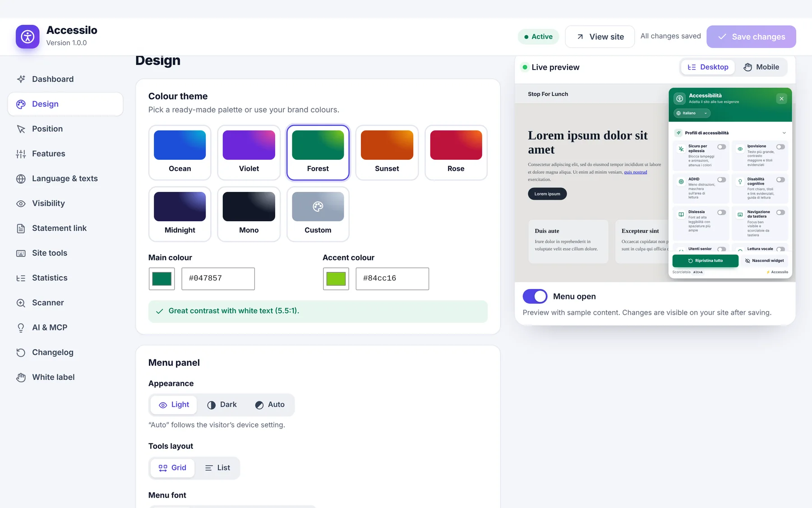Click the palette icon on Custom theme
This screenshot has width=812, height=508.
tap(318, 206)
